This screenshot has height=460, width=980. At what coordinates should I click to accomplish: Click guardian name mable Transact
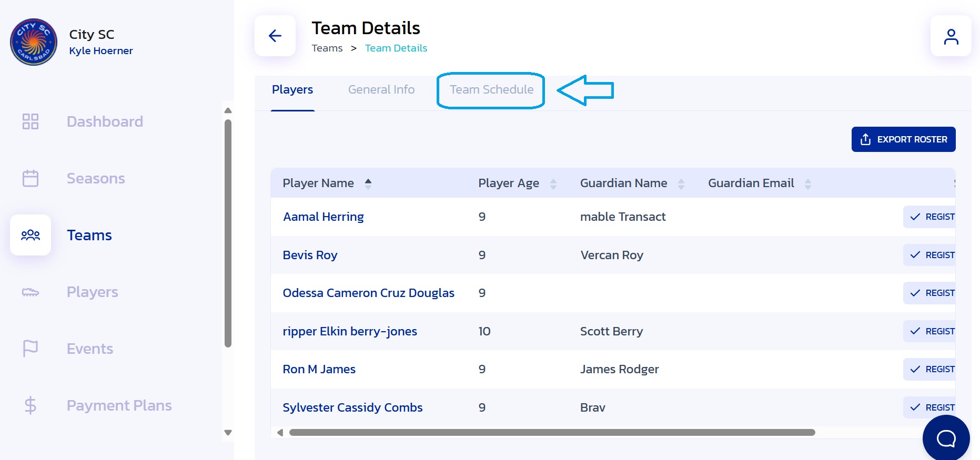click(x=623, y=217)
